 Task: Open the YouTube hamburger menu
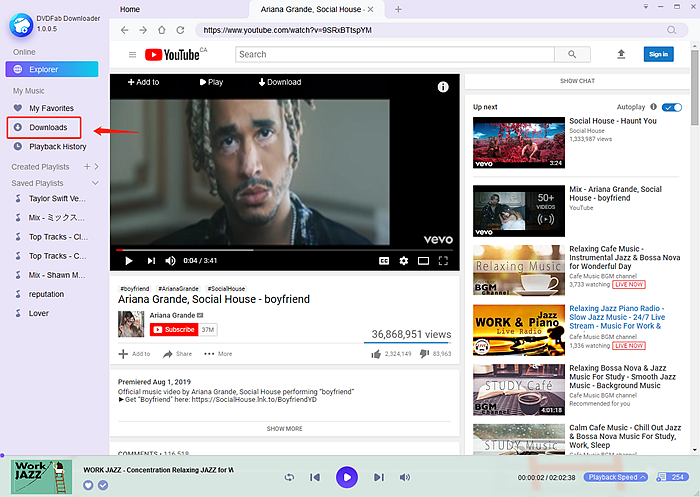click(x=133, y=54)
